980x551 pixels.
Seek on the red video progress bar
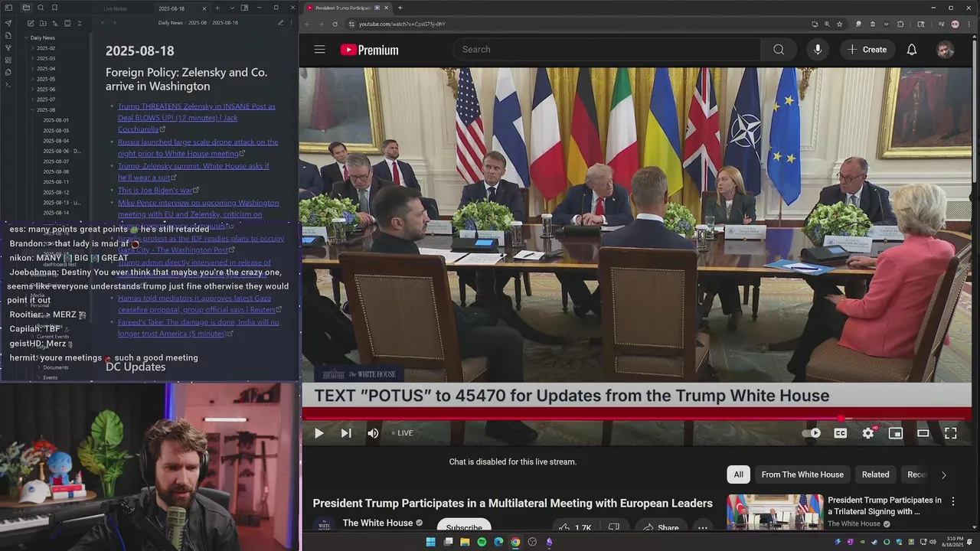pyautogui.click(x=637, y=418)
